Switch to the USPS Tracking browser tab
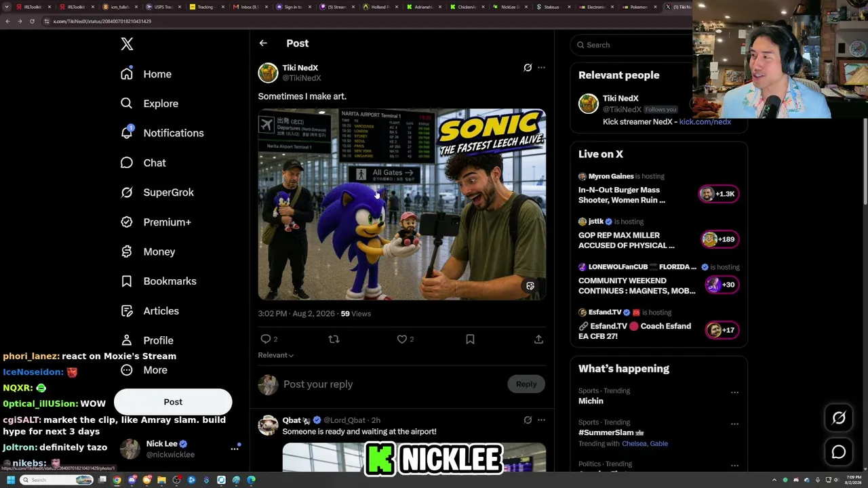 164,7
